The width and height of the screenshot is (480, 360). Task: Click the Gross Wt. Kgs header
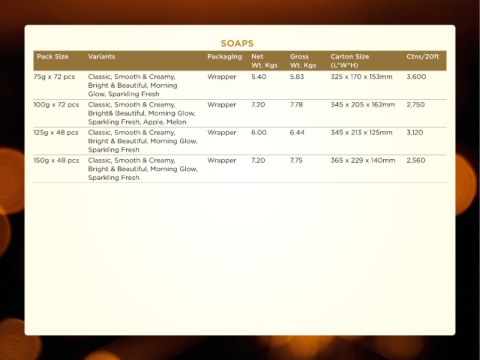click(303, 61)
